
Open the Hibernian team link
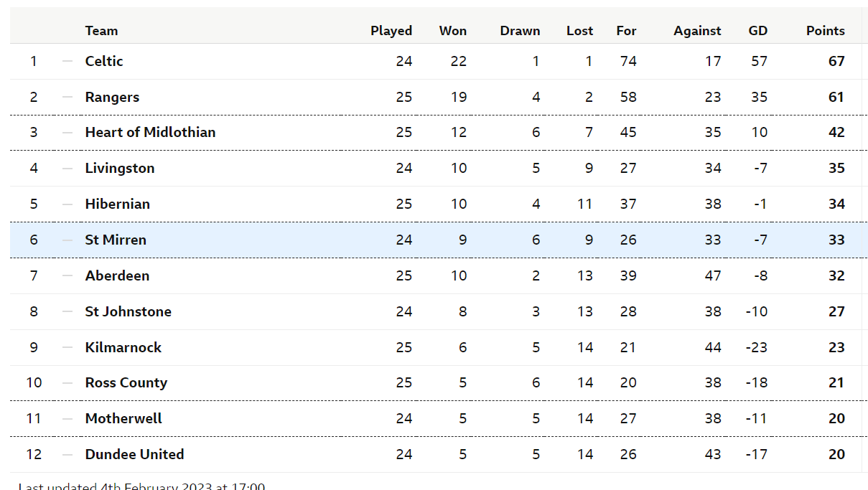tap(118, 204)
